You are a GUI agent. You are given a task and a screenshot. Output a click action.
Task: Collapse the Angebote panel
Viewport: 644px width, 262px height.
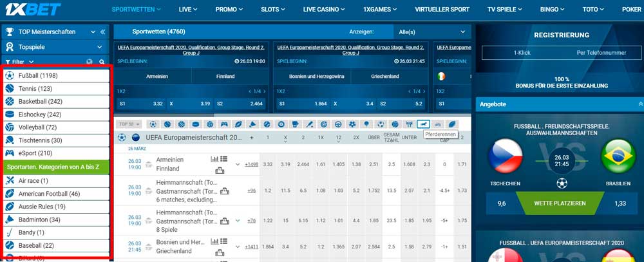click(640, 104)
